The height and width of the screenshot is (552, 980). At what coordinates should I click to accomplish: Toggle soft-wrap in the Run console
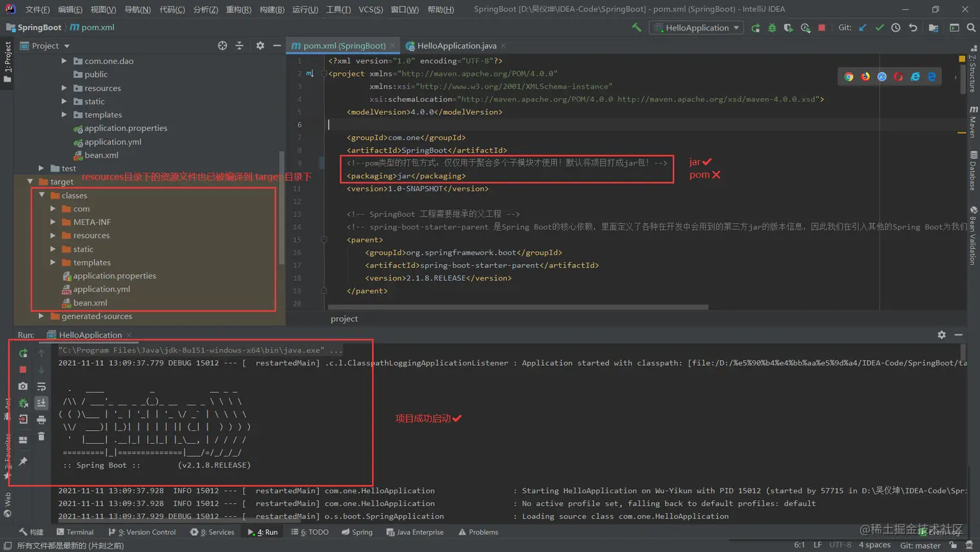(x=41, y=387)
